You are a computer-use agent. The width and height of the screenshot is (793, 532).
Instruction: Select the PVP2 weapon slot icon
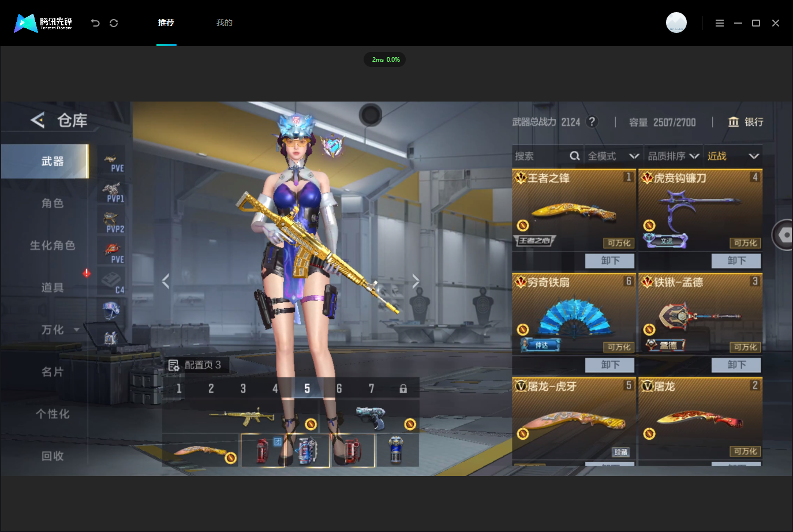pyautogui.click(x=112, y=222)
